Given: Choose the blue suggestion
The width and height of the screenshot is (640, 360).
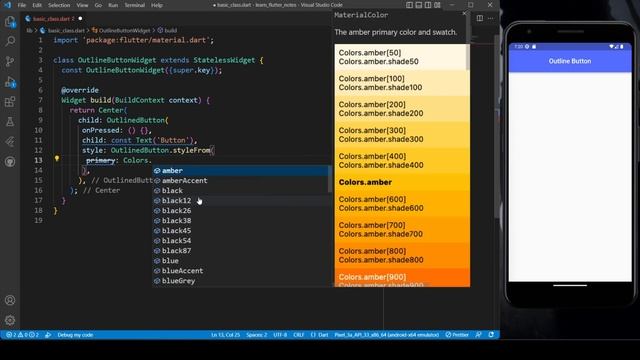Looking at the screenshot, I should point(241,261).
